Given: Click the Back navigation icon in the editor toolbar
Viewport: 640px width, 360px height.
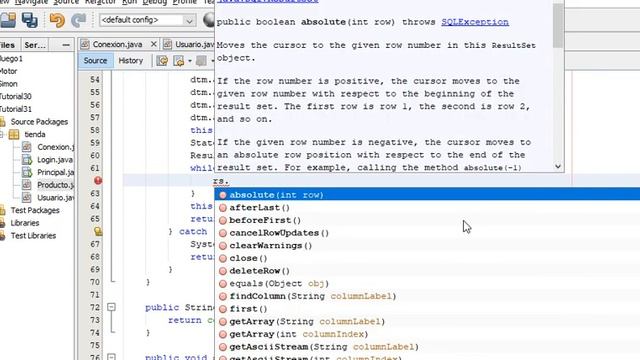Looking at the screenshot, I should (178, 61).
